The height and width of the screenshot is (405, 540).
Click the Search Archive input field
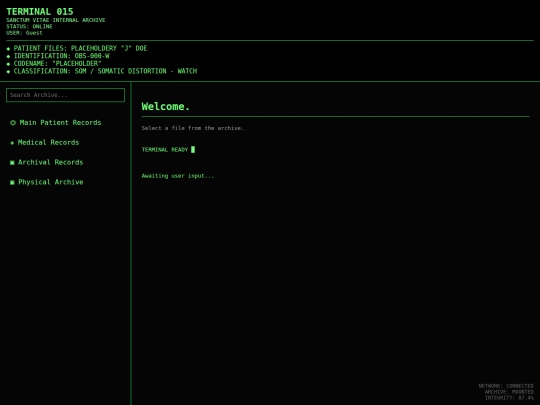65,95
